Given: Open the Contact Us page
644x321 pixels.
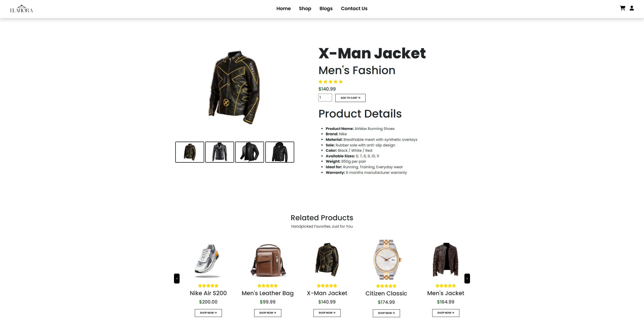Looking at the screenshot, I should [x=354, y=8].
